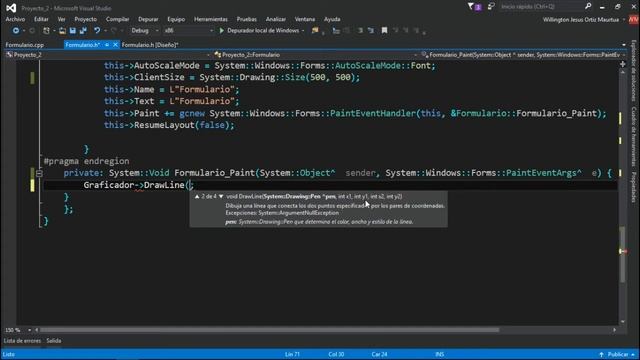Open the Formulario_Paint member dropdown
This screenshot has height=360, width=640.
pyautogui.click(x=523, y=55)
